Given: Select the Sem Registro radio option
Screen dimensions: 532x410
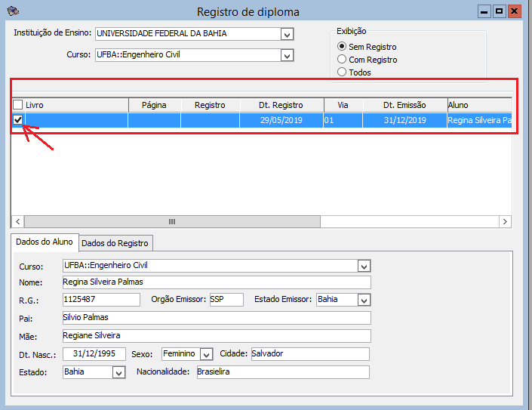Looking at the screenshot, I should point(342,47).
